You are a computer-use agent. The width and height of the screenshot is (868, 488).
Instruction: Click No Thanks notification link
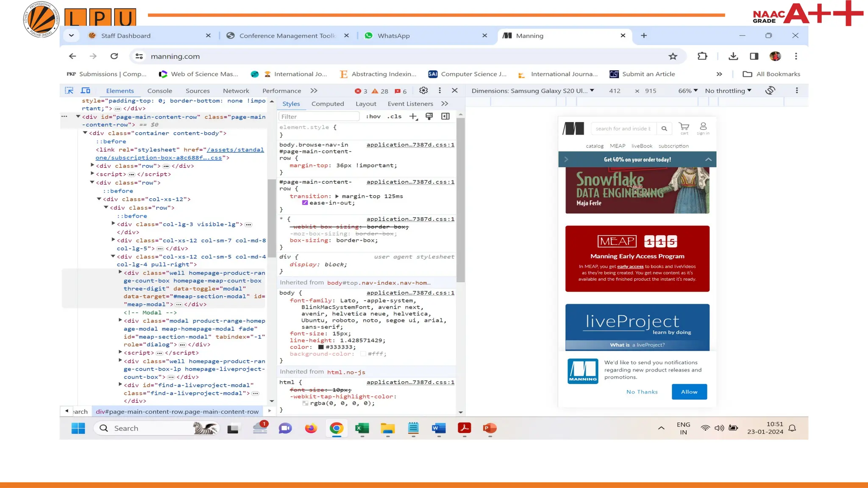pos(642,392)
